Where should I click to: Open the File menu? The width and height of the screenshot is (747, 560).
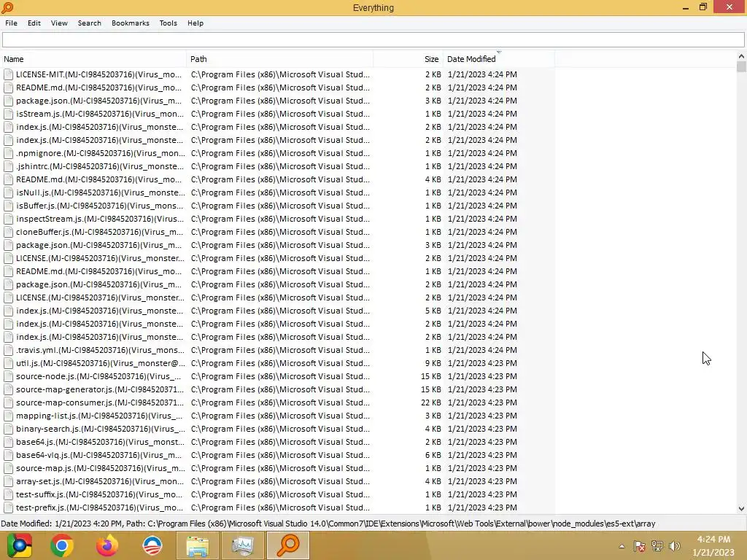click(x=11, y=23)
